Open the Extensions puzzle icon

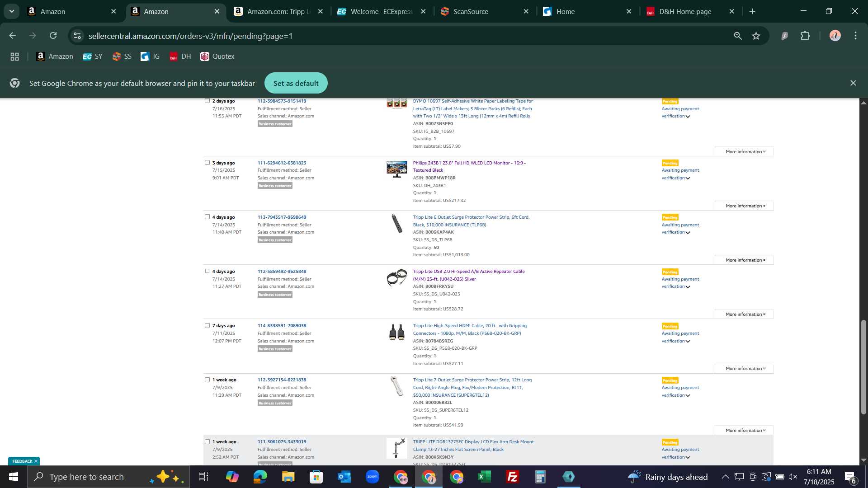[805, 36]
